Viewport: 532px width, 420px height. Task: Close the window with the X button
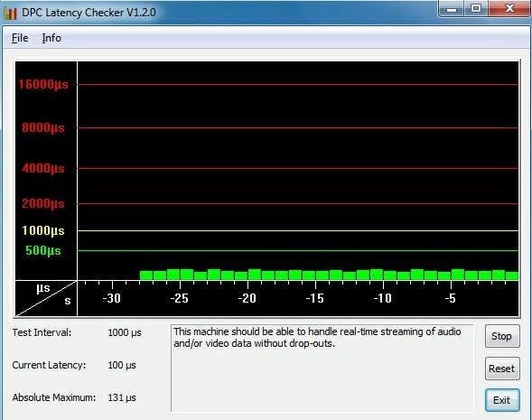pyautogui.click(x=509, y=8)
